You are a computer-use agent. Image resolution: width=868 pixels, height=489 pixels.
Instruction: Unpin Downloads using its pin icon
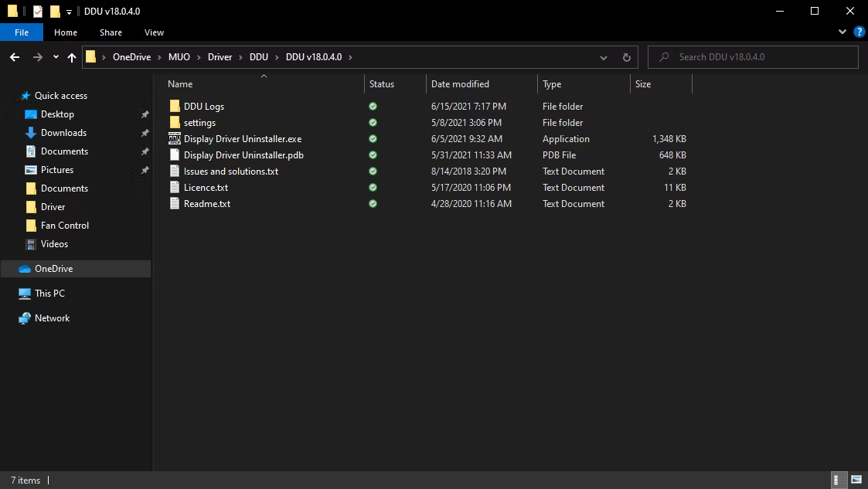145,132
